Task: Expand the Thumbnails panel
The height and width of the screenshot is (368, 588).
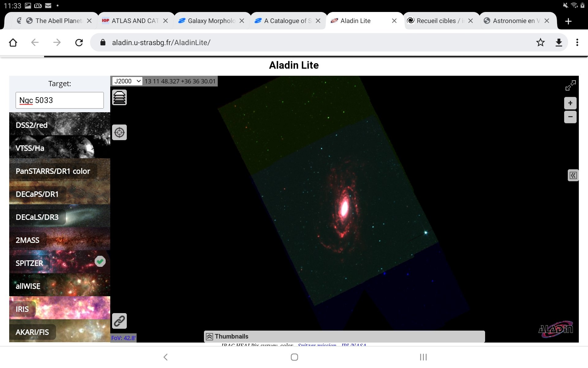Action: (x=344, y=336)
